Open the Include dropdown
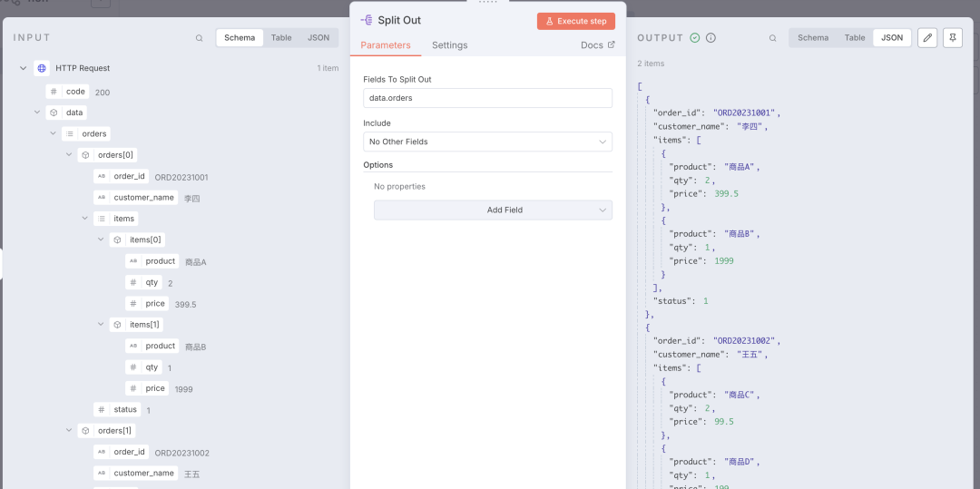 point(487,142)
